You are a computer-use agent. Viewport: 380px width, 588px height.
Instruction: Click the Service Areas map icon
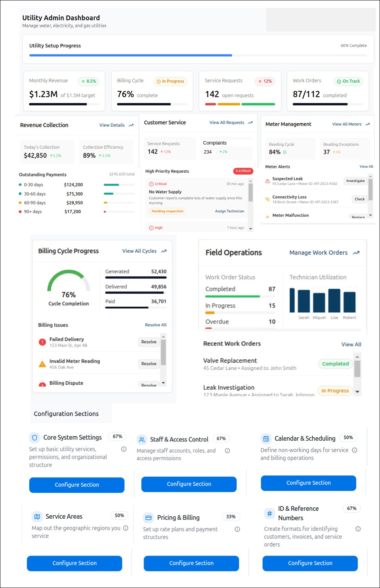[37, 516]
